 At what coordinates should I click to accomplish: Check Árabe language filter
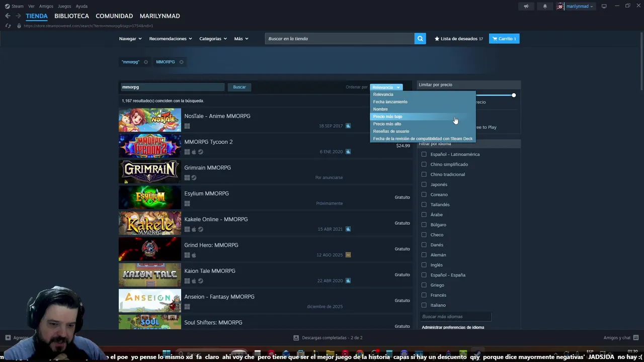pyautogui.click(x=424, y=215)
